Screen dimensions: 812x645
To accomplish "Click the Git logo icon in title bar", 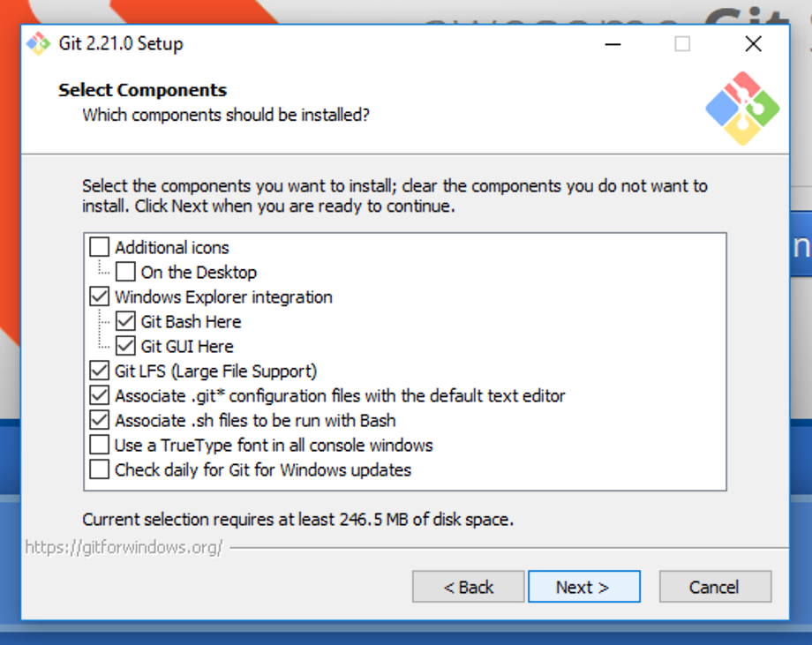I will pos(38,43).
